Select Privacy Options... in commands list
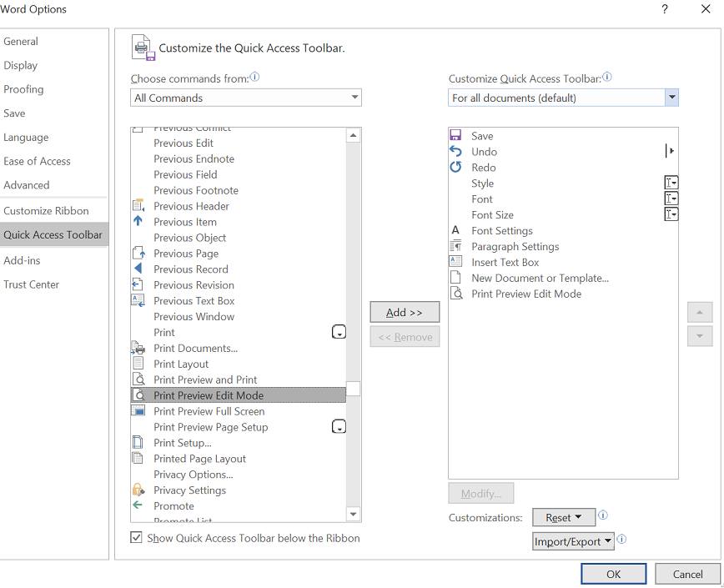 tap(239, 475)
